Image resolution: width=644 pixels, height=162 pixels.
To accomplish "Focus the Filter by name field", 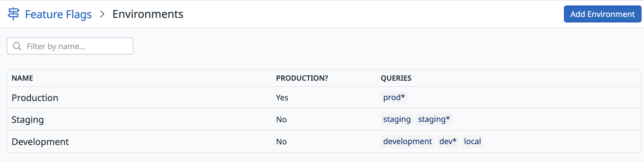I will coord(70,46).
